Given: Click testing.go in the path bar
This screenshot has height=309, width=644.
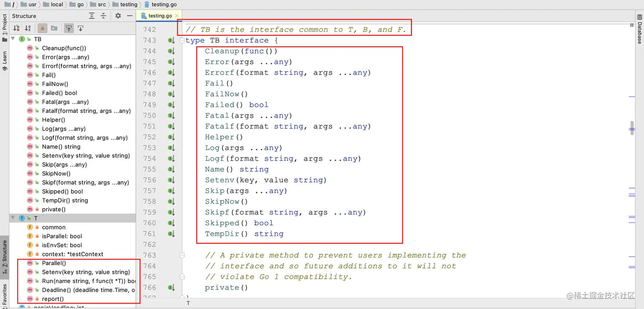Looking at the screenshot, I should (160, 4).
